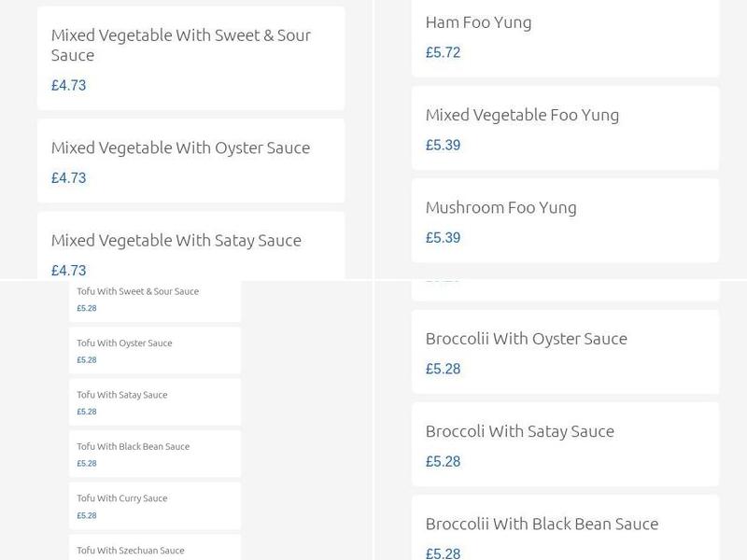747x560 pixels.
Task: Open the Mixed Vegetable Foo Yung listing
Action: (x=522, y=114)
